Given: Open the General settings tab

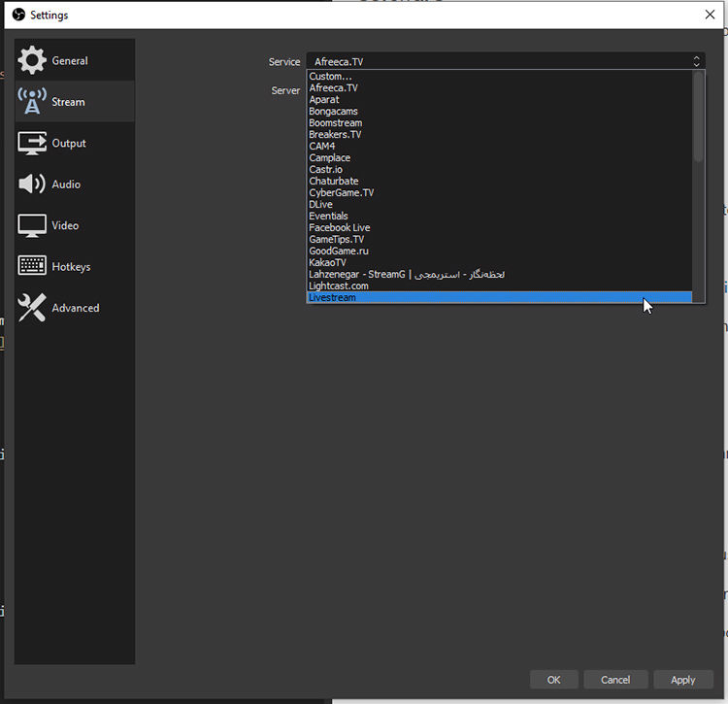Looking at the screenshot, I should [75, 60].
